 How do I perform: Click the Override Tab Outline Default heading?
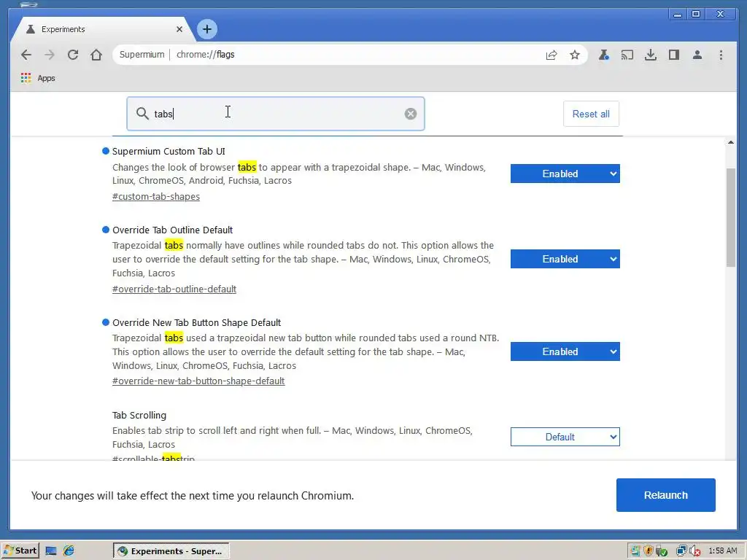tap(172, 230)
